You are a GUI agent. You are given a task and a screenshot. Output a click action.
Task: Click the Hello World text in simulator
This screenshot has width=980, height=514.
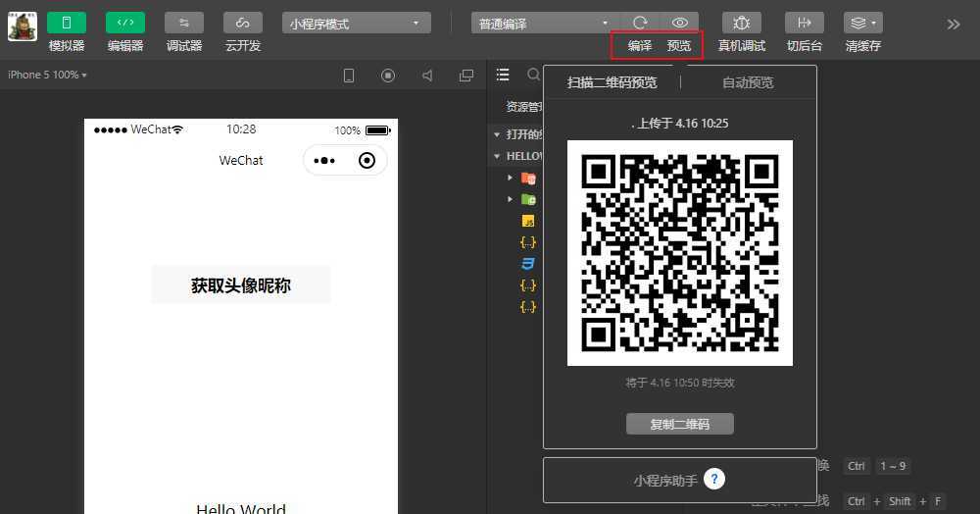tap(241, 508)
